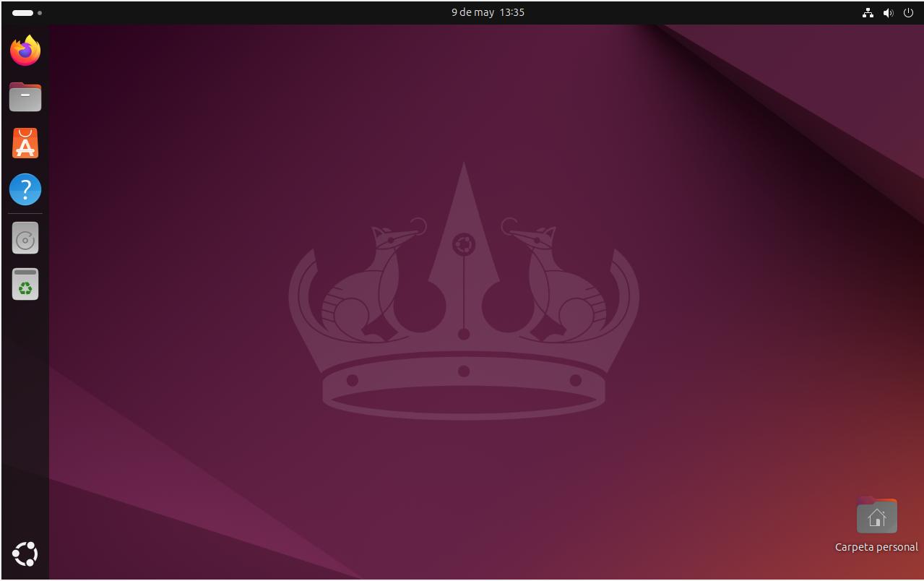Click empty dock space below the Trash
Viewport: 924px width, 581px height.
(25, 419)
